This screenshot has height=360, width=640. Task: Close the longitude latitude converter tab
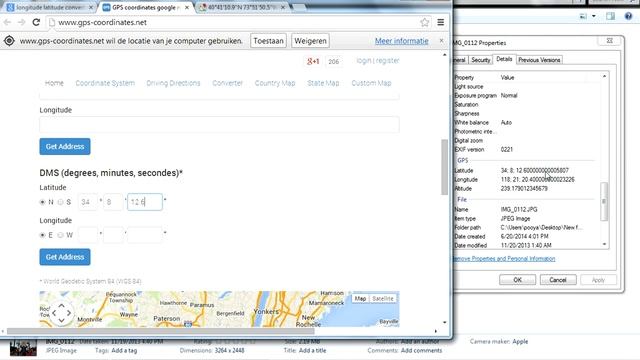[x=91, y=7]
